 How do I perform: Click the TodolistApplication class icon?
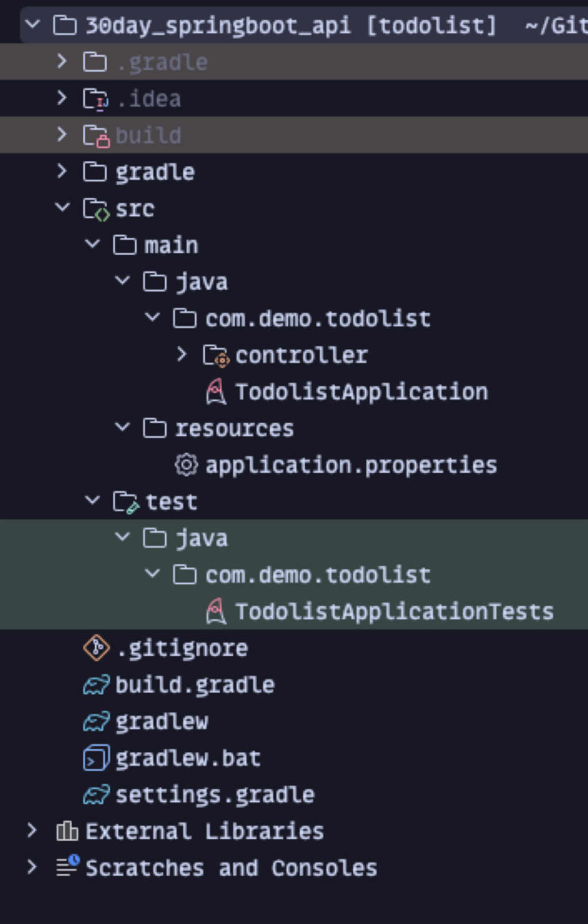pyautogui.click(x=216, y=392)
